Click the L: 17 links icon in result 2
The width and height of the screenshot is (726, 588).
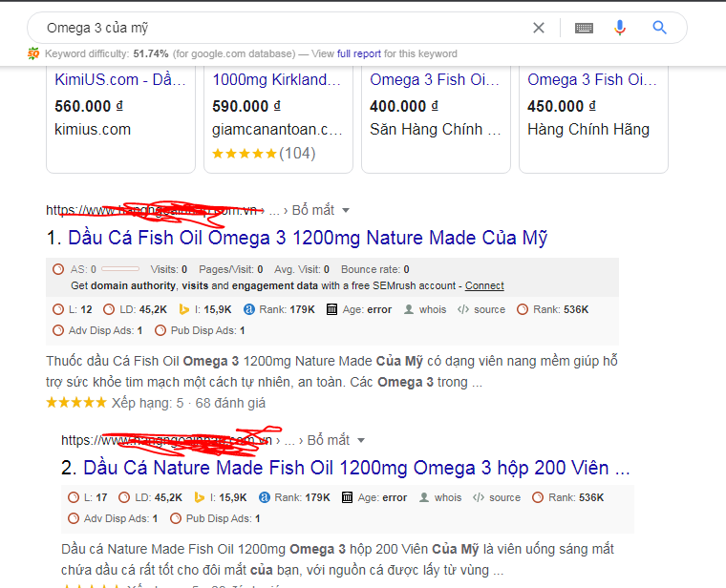coord(74,497)
